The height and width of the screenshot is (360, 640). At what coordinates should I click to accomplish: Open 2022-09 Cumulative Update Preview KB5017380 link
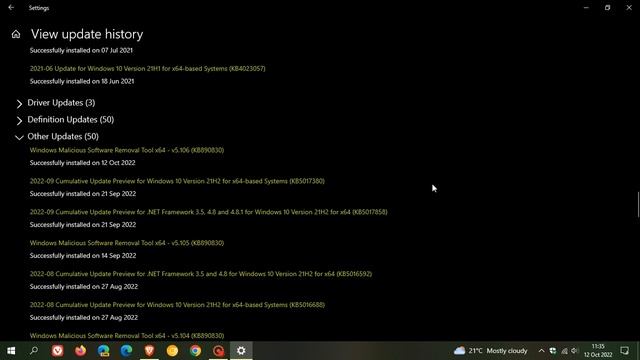[177, 181]
